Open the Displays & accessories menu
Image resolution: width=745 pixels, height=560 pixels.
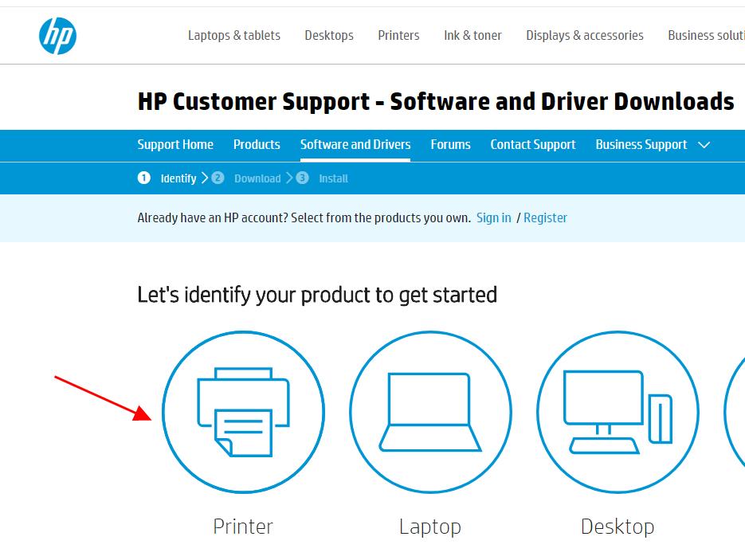(x=585, y=35)
